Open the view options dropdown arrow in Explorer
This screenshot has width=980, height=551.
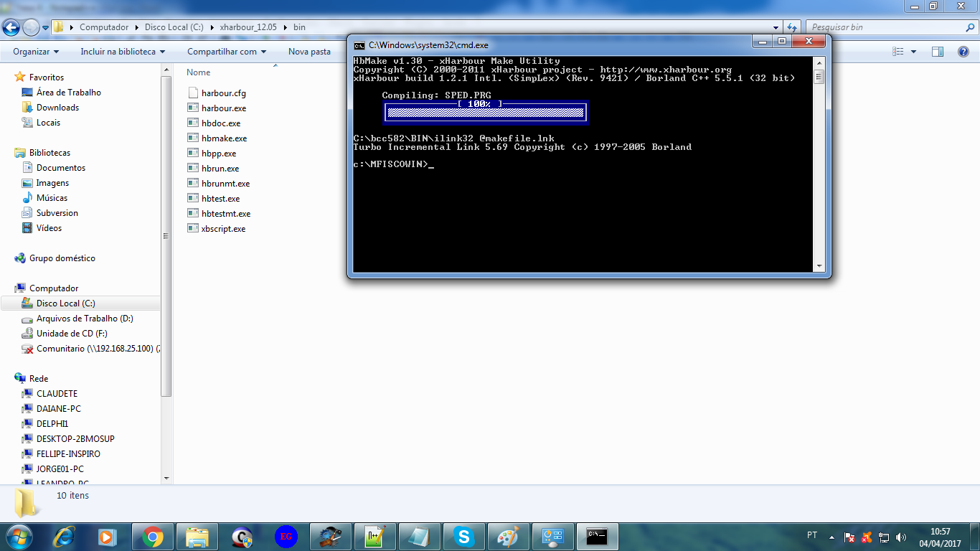[x=913, y=52]
